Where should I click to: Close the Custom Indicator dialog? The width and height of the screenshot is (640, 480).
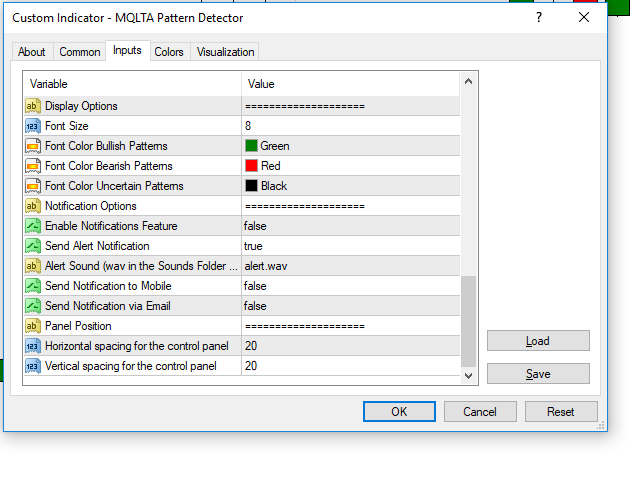click(x=584, y=17)
